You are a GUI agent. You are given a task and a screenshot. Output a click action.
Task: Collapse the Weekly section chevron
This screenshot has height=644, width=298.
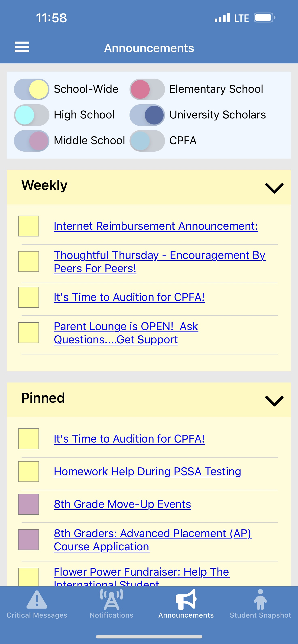pos(274,188)
